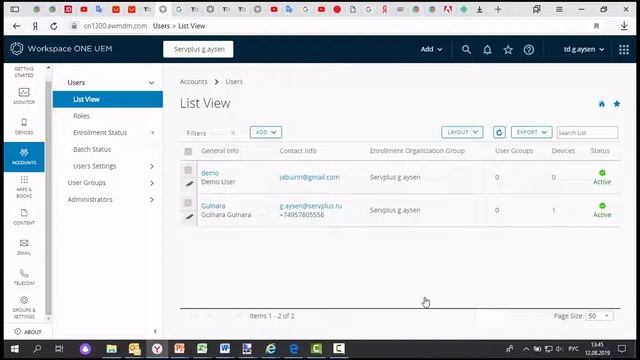Screen dimensions: 640x360
Task: Open the header Add dropdown
Action: [x=431, y=49]
